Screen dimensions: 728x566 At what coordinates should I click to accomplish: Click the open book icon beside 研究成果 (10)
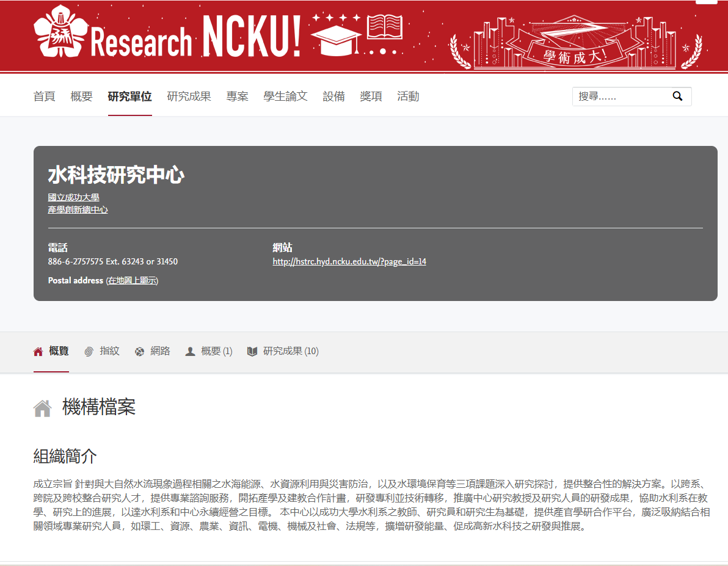pos(252,352)
